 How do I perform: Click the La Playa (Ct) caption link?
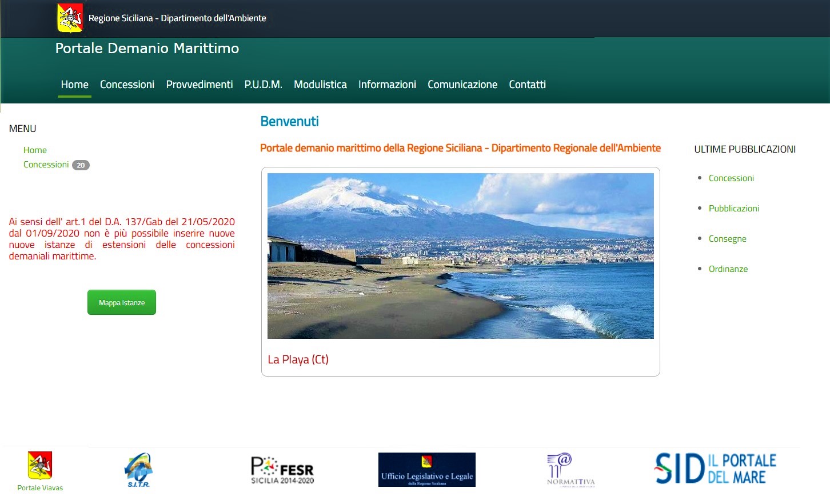[297, 359]
